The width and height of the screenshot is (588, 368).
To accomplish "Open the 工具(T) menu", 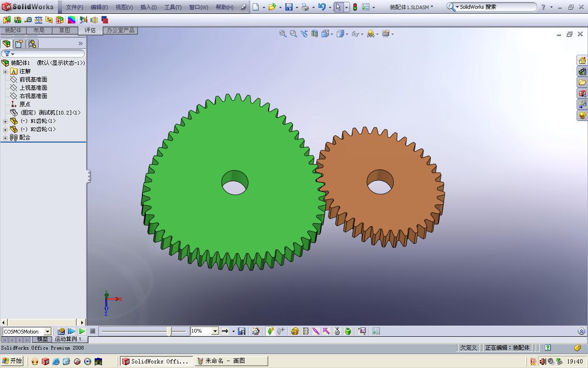I will pyautogui.click(x=173, y=7).
